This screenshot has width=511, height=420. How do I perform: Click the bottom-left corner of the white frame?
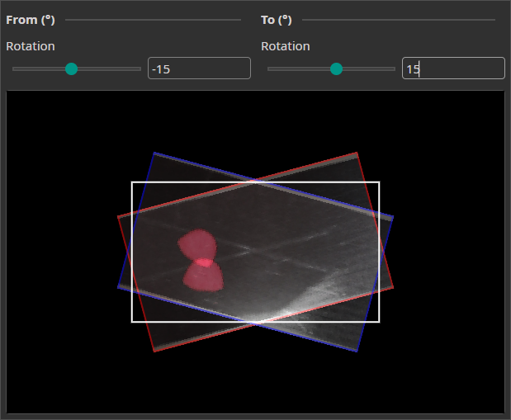coord(132,321)
